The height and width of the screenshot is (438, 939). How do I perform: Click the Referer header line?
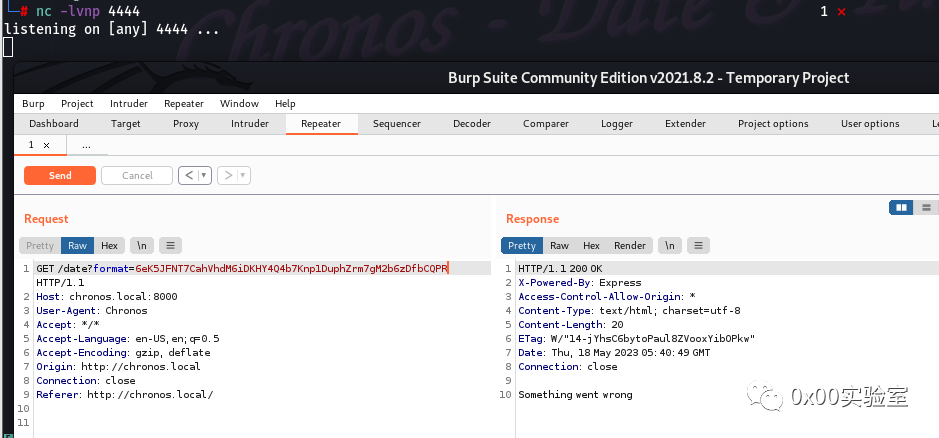[x=125, y=394]
